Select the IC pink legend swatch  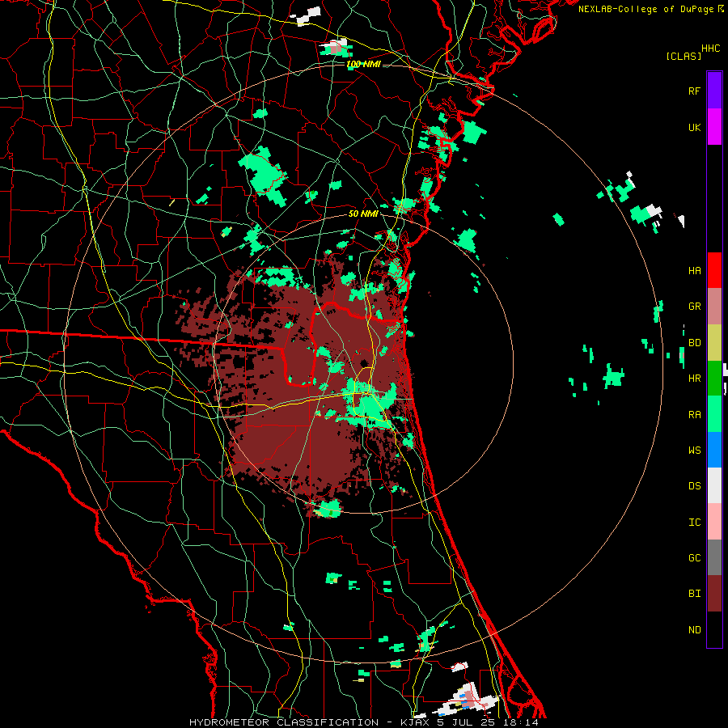pyautogui.click(x=714, y=522)
